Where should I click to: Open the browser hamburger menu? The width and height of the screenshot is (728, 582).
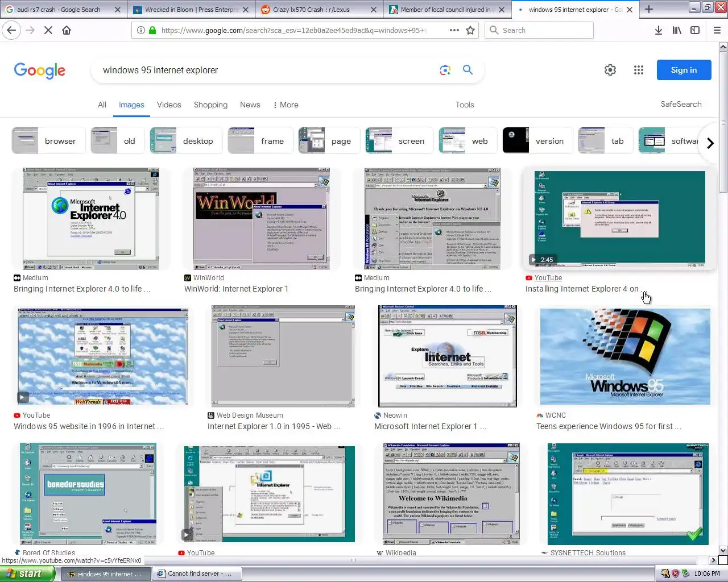[x=717, y=30]
